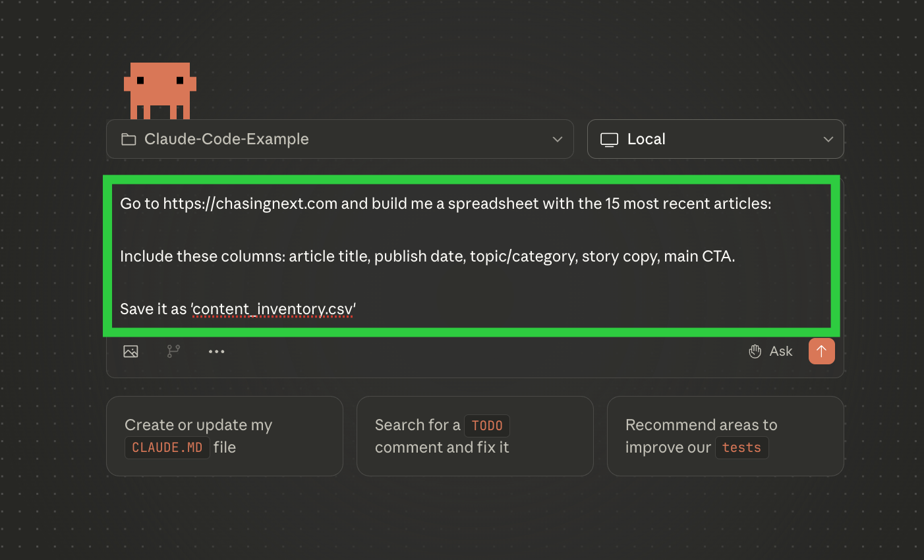This screenshot has width=924, height=560.
Task: Click the orange pixel Claude mascot
Action: click(160, 90)
